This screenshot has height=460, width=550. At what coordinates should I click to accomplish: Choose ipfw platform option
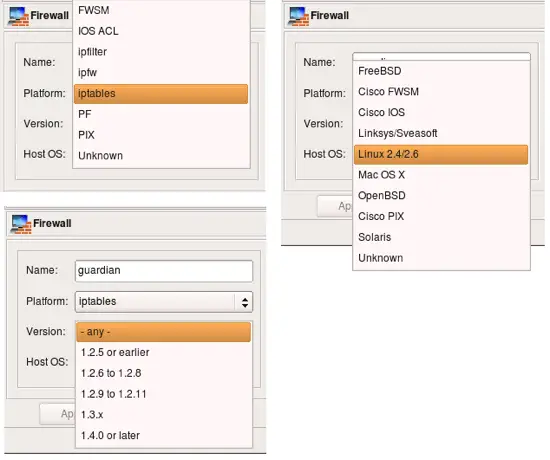pyautogui.click(x=161, y=73)
